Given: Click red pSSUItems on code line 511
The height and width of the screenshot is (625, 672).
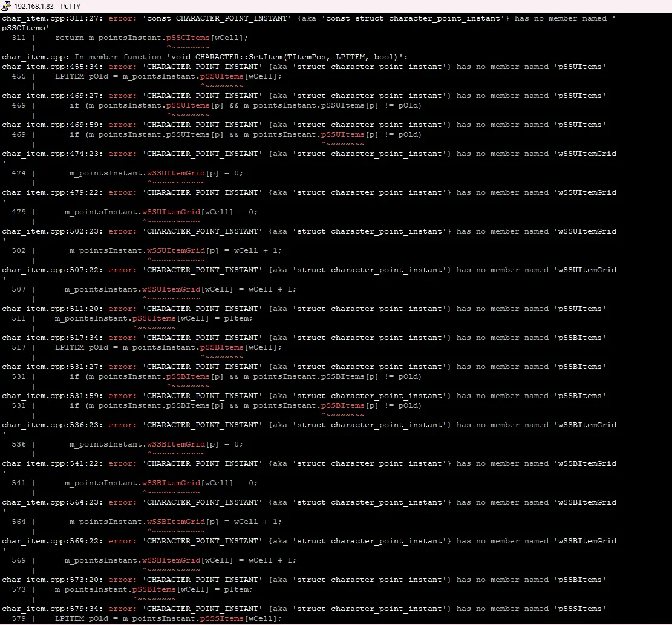Looking at the screenshot, I should (x=154, y=318).
